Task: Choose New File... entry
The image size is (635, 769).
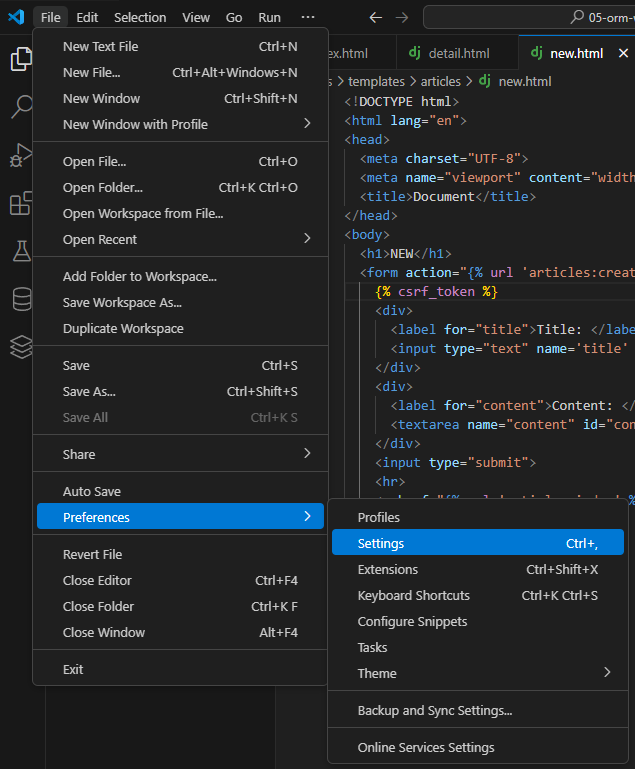Action: (x=180, y=73)
